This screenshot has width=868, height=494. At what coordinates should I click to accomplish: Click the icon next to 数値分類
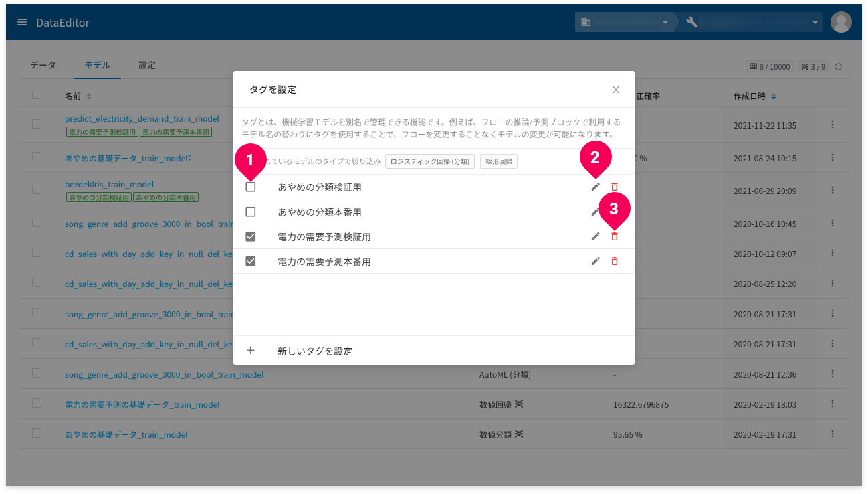[x=518, y=434]
